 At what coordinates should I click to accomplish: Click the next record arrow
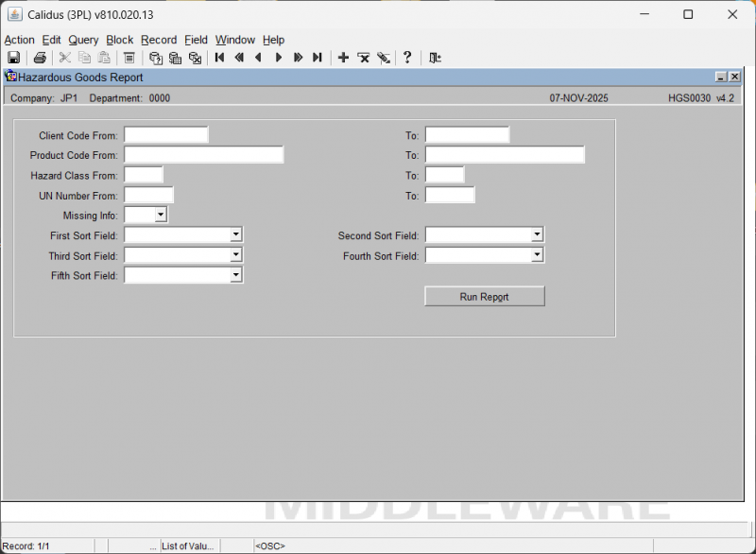(x=279, y=58)
